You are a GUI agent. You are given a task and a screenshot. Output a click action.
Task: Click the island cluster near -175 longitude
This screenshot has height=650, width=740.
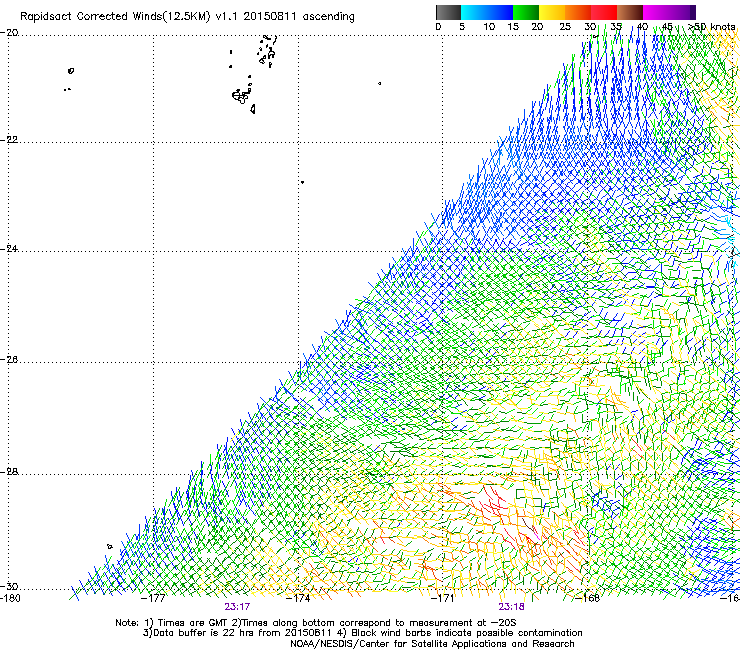244,96
